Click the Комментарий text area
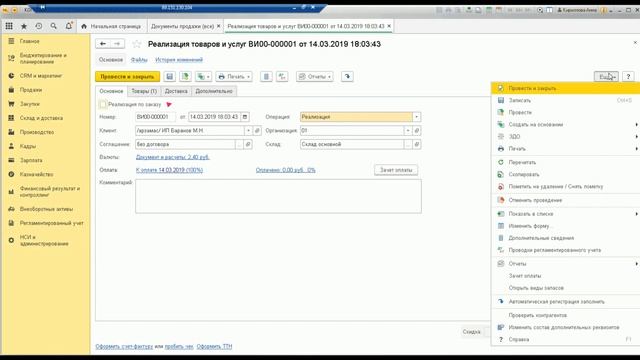Screen dimensions: 640x360 [x=278, y=196]
